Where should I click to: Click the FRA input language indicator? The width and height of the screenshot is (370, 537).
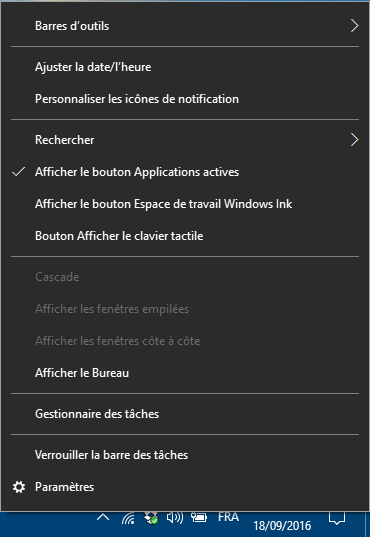click(x=228, y=517)
